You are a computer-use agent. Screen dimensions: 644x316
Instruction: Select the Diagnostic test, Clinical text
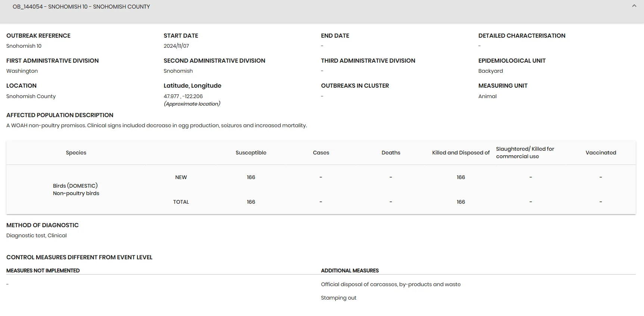click(37, 235)
